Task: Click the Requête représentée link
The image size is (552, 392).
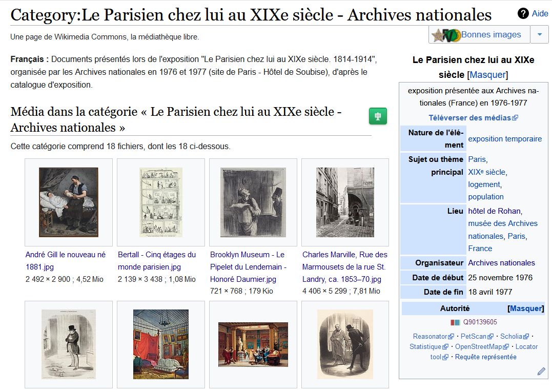Action: pyautogui.click(x=485, y=357)
